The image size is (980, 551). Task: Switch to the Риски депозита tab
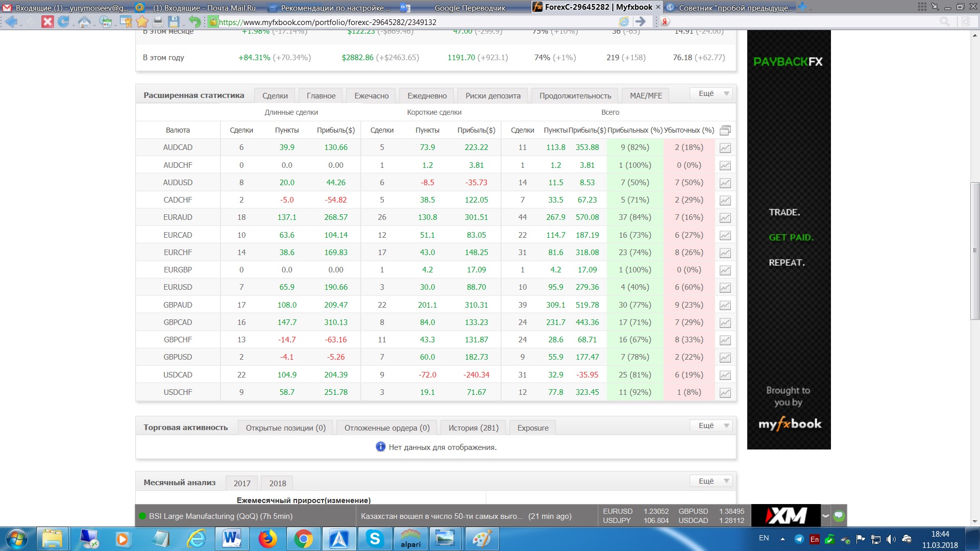coord(493,95)
